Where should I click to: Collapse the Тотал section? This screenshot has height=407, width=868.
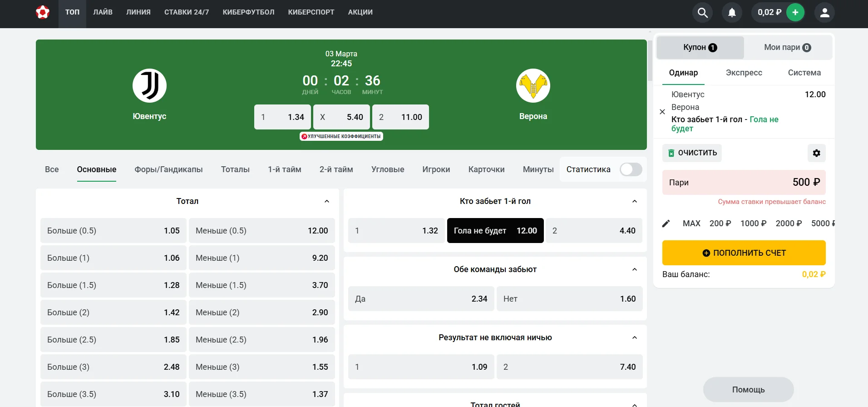pyautogui.click(x=327, y=201)
